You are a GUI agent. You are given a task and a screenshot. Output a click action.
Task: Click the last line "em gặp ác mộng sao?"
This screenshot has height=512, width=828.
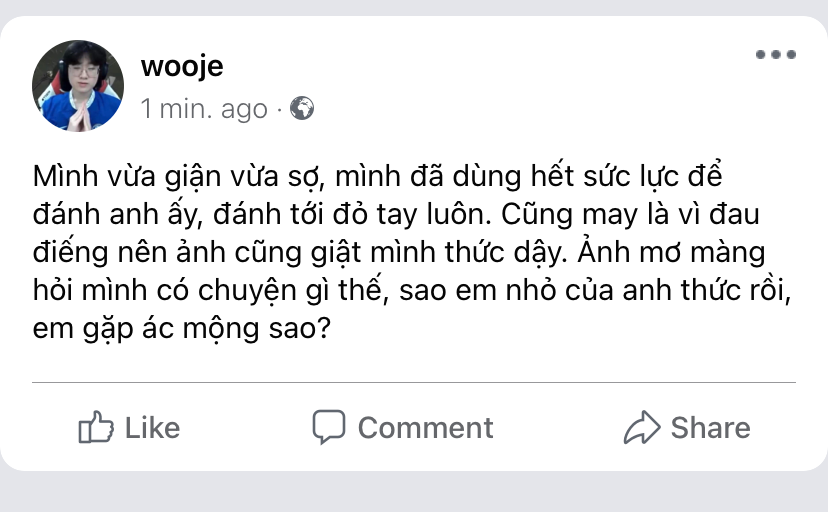(182, 329)
